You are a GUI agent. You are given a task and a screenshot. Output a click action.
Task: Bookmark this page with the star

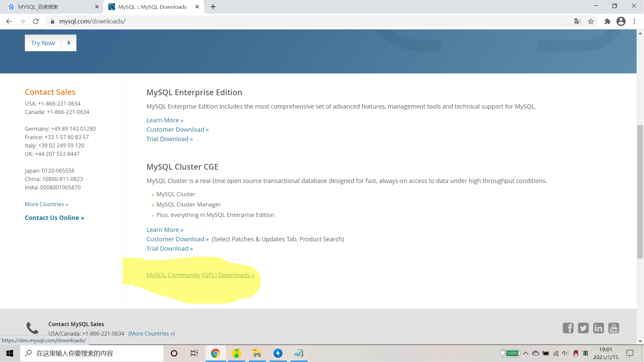pyautogui.click(x=591, y=21)
